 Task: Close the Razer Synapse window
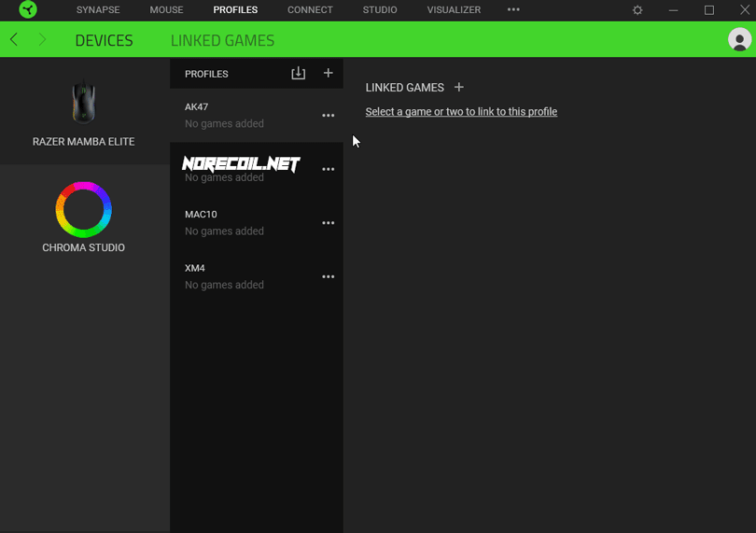pyautogui.click(x=745, y=9)
